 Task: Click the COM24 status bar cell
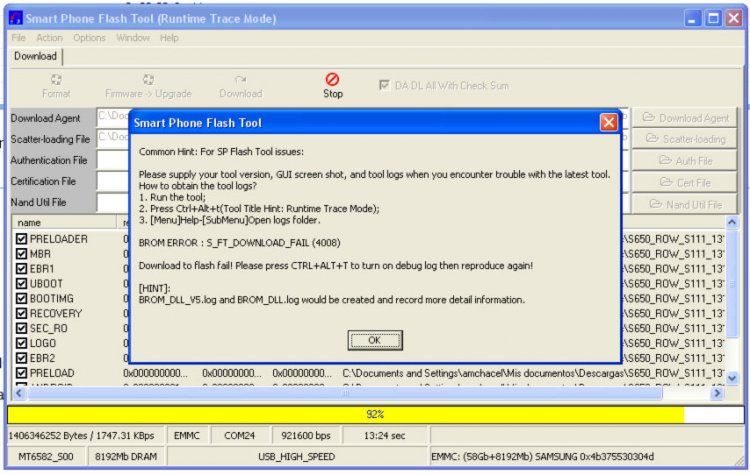(x=240, y=436)
